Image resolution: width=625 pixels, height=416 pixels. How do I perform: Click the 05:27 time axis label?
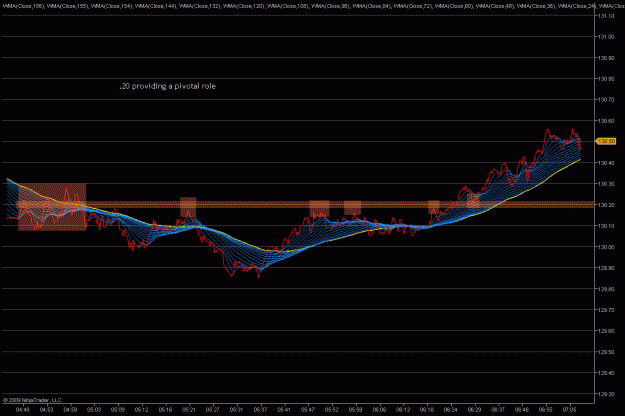pyautogui.click(x=213, y=410)
